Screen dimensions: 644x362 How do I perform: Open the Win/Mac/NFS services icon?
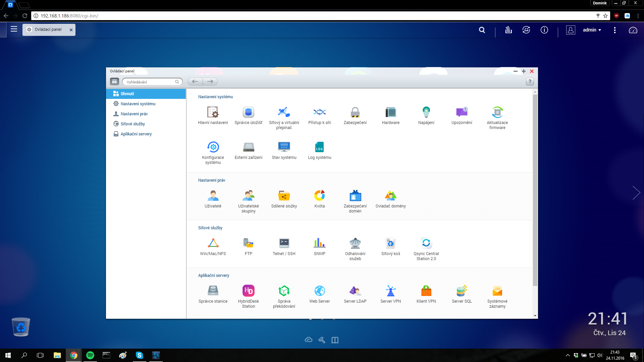click(213, 243)
